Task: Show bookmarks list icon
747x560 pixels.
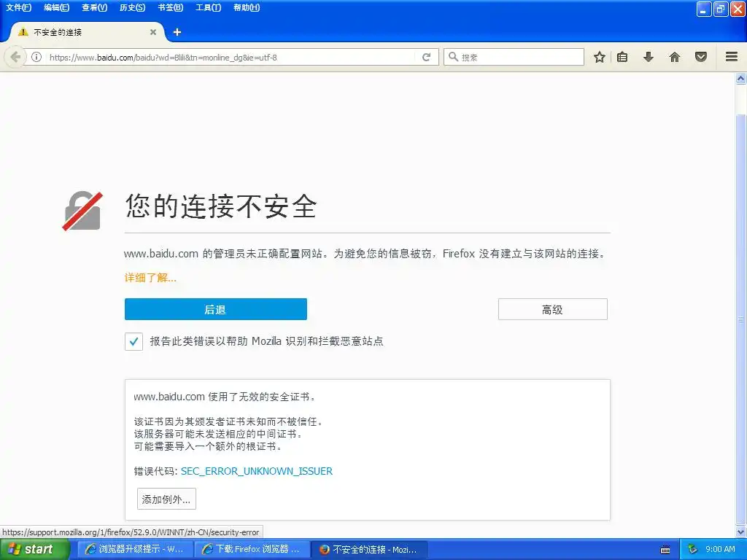Action: (622, 57)
